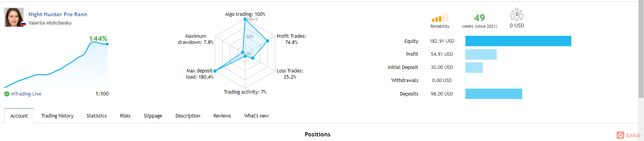
Task: Switch to the Trading history tab
Action: tap(57, 116)
